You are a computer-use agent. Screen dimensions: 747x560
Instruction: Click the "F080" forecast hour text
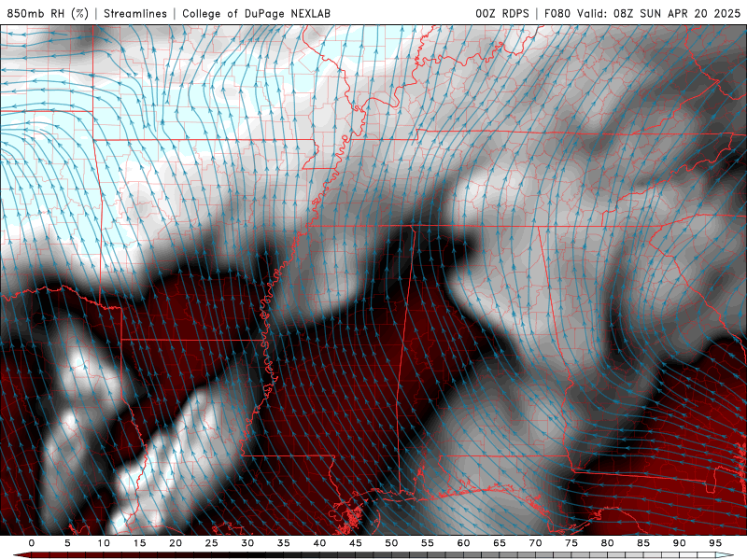[x=557, y=13]
